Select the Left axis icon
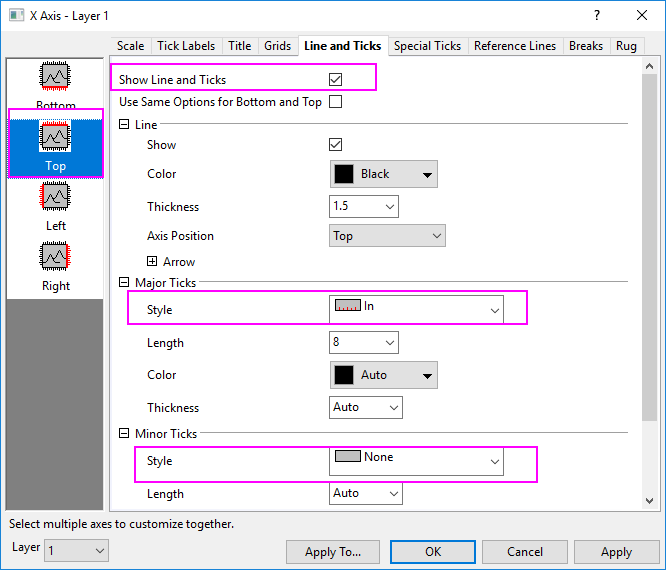This screenshot has width=666, height=570. 55,197
